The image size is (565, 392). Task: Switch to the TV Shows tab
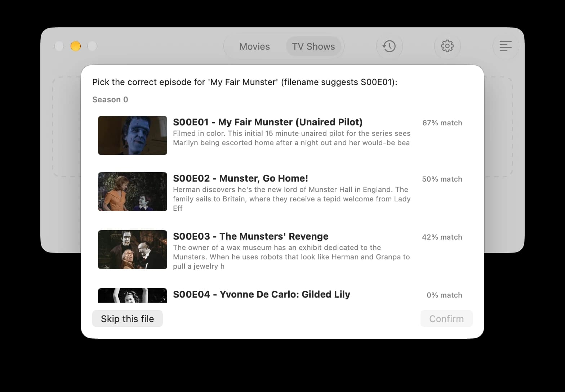(313, 46)
